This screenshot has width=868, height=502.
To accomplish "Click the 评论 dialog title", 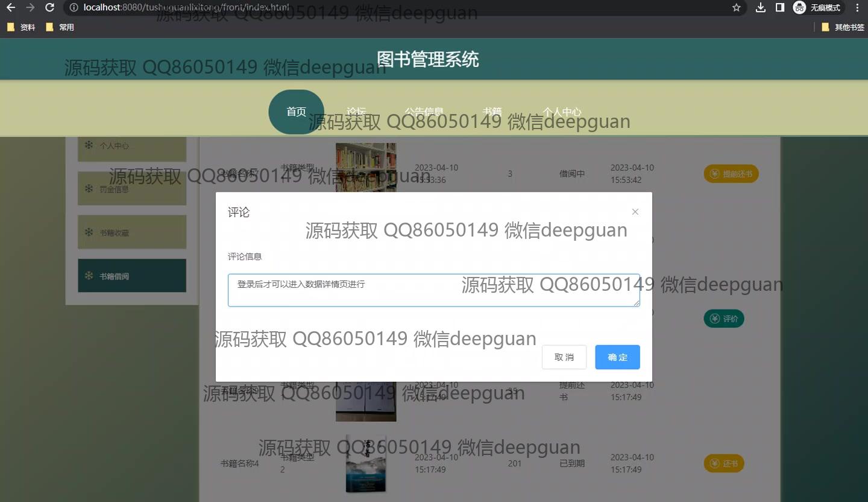I will click(239, 212).
